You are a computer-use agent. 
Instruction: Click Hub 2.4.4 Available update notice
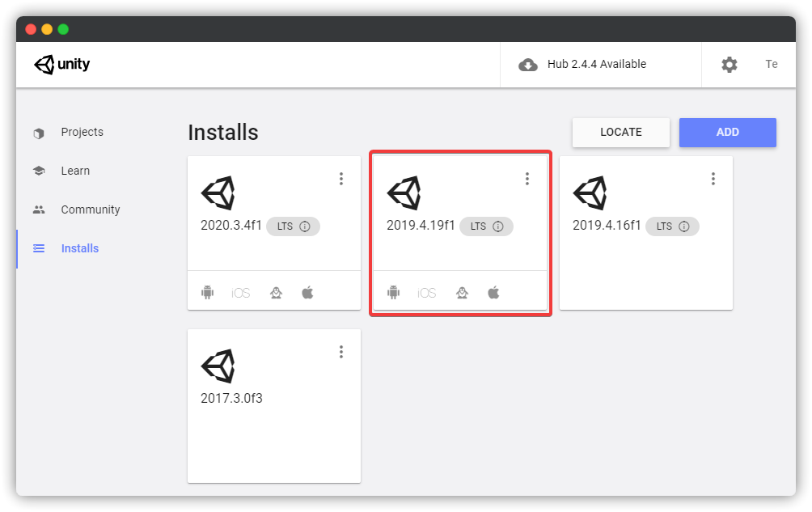click(x=597, y=64)
